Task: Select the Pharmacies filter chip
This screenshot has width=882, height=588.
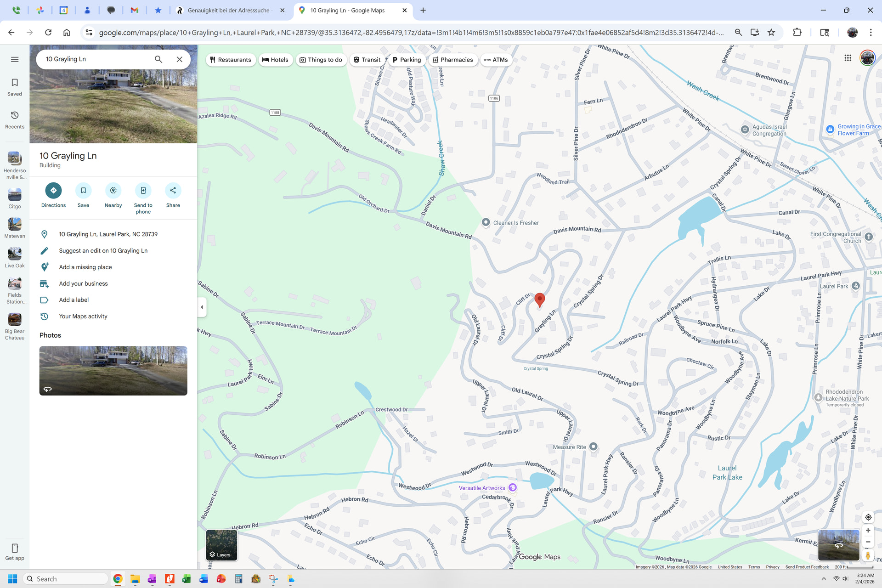Action: tap(452, 60)
